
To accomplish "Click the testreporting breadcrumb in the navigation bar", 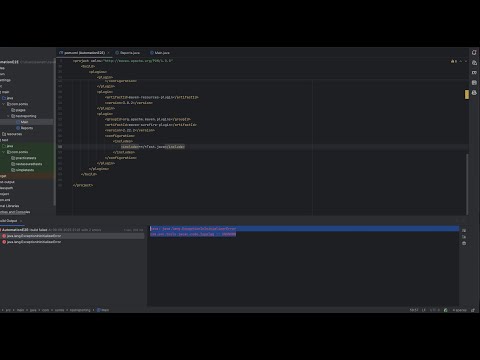I will coord(80,310).
